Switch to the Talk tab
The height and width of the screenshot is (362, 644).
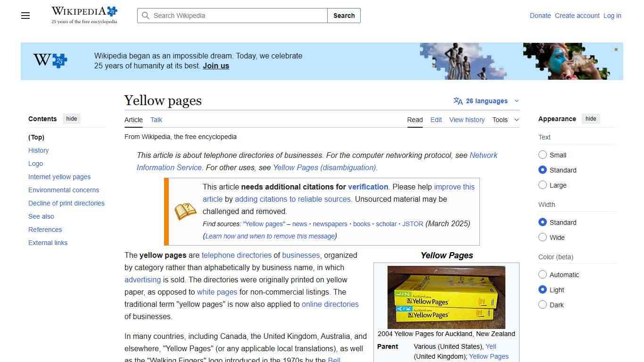pos(156,120)
